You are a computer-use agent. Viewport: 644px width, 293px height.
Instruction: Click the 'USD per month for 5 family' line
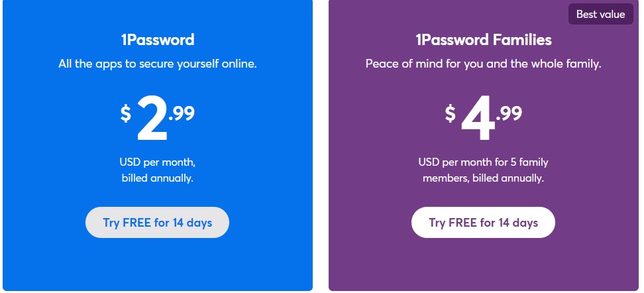click(x=483, y=162)
